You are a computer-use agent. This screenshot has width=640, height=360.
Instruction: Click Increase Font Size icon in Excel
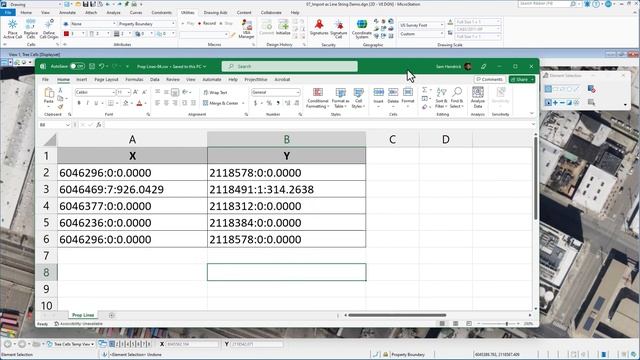click(136, 93)
